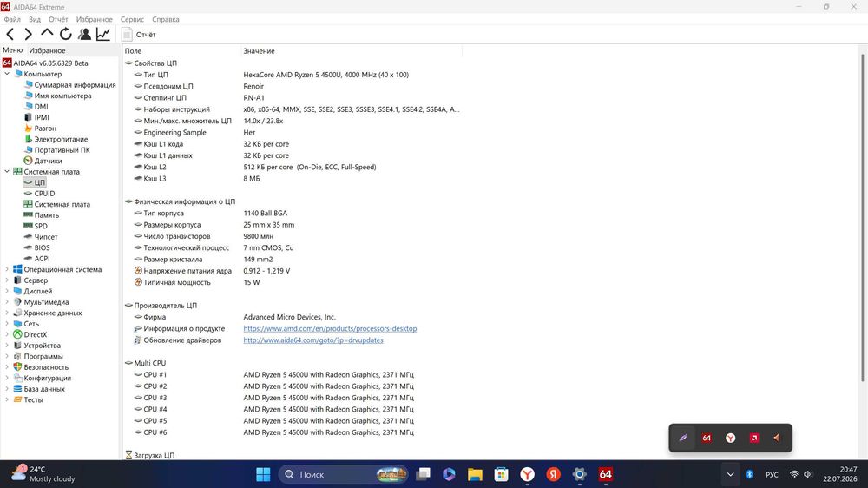
Task: Open the user profile toolbar icon
Action: [x=85, y=35]
